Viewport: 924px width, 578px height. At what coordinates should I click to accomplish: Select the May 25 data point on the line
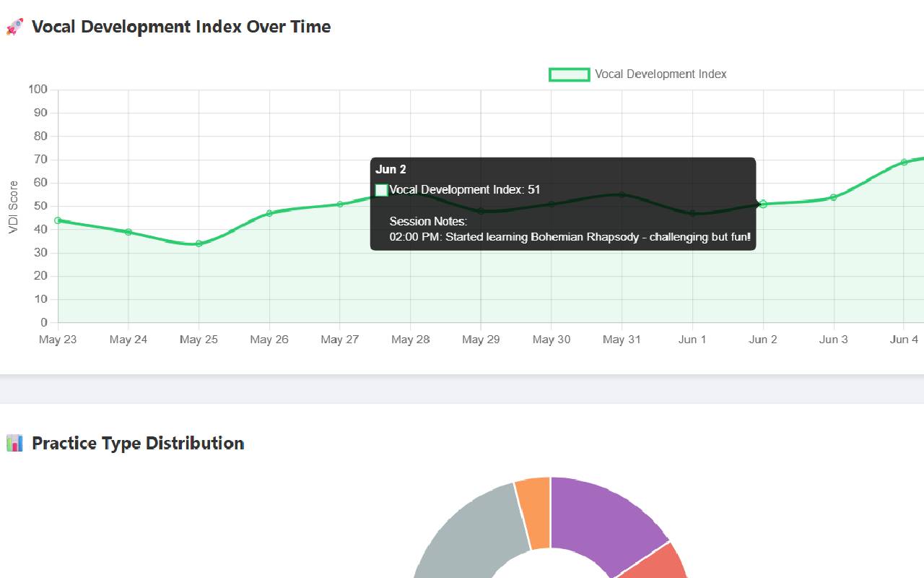(x=199, y=243)
